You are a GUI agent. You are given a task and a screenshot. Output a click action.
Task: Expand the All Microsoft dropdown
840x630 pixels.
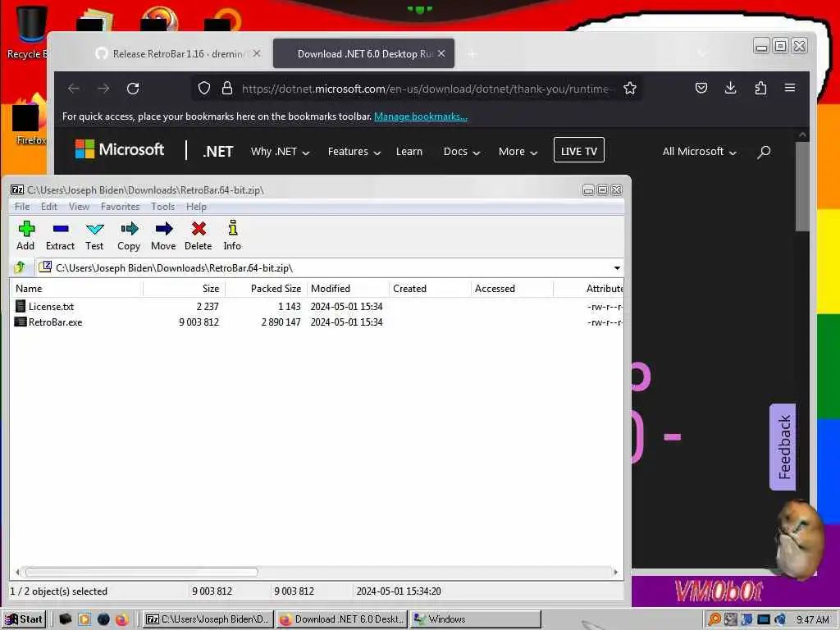pos(700,152)
